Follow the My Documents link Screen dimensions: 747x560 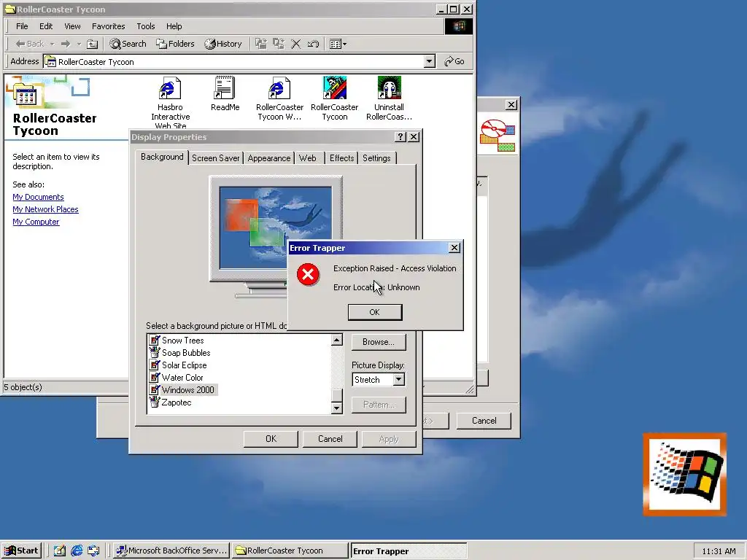tap(38, 197)
